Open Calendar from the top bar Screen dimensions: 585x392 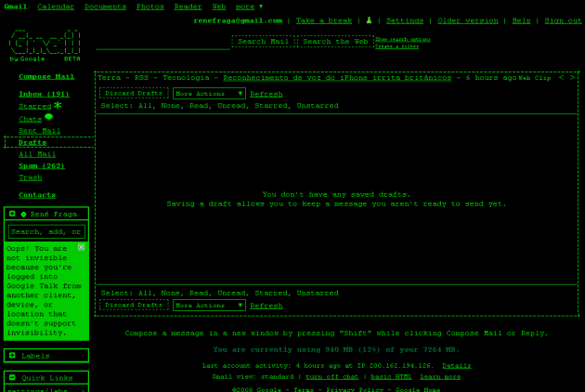[x=56, y=7]
